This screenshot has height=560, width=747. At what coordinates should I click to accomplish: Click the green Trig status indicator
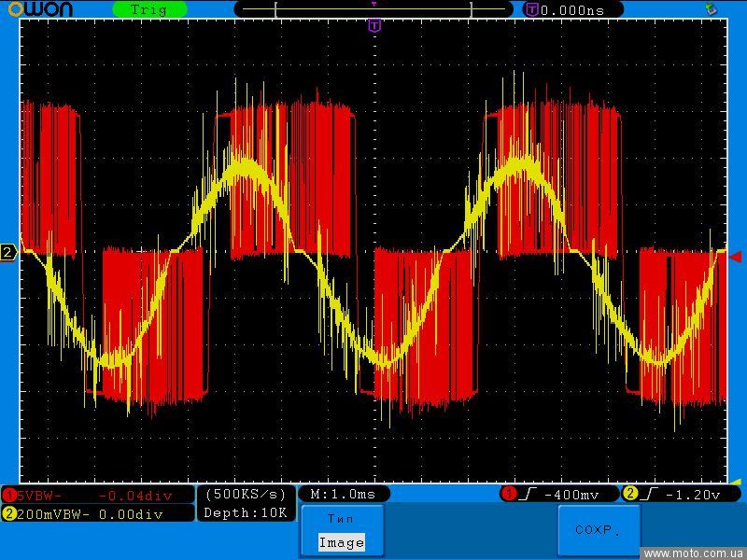point(149,9)
